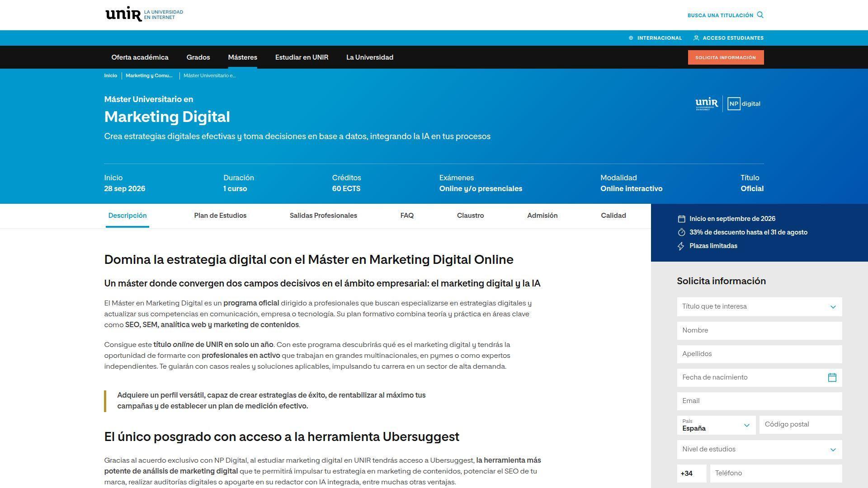Click discount timer icon for 33% de descuento

pyautogui.click(x=681, y=232)
